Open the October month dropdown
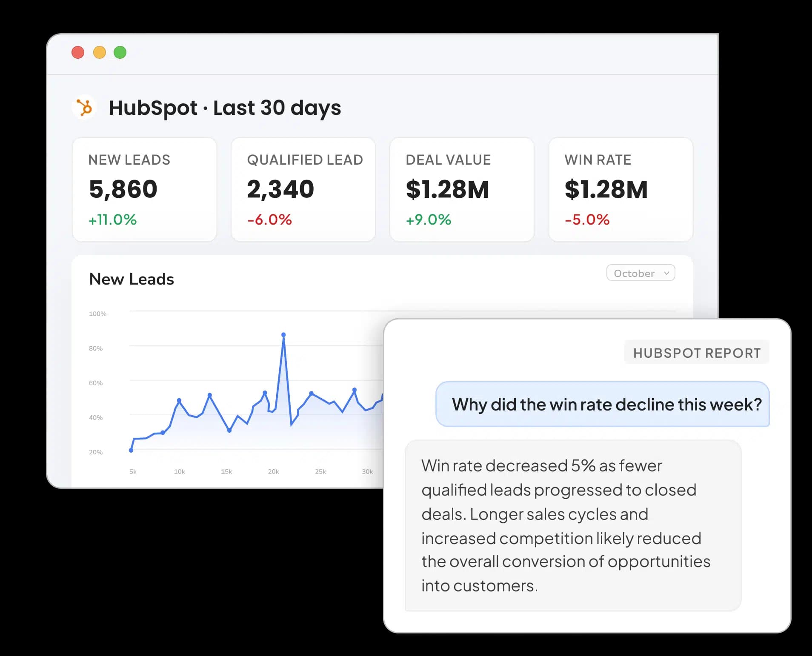Screen dimensions: 812x656 click(640, 273)
